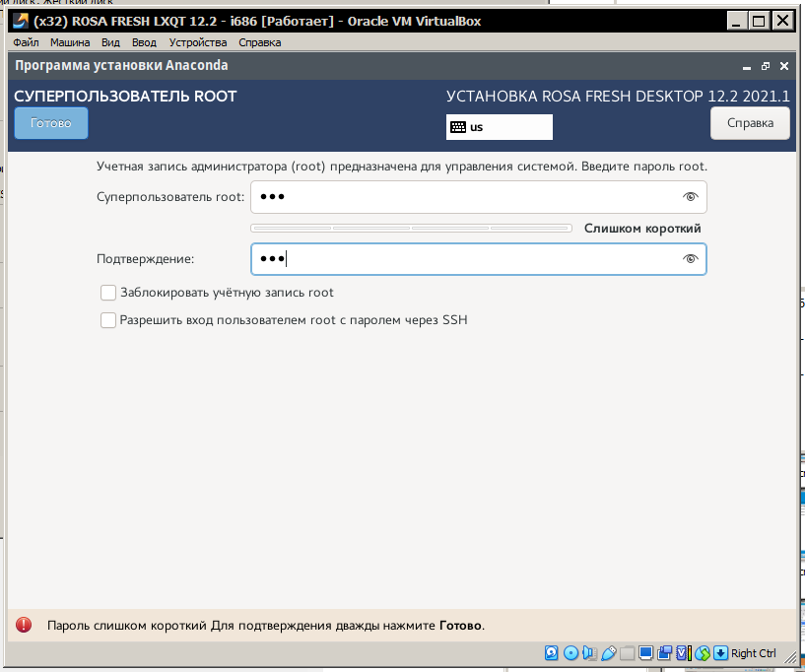Close the Anaconda installer window
The image size is (805, 672).
tap(784, 66)
